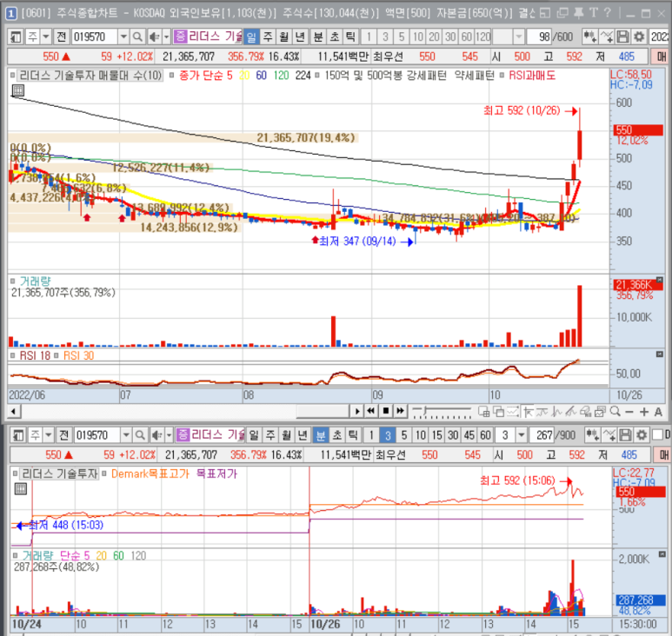Open interval dropdown in upper chart

(519, 36)
